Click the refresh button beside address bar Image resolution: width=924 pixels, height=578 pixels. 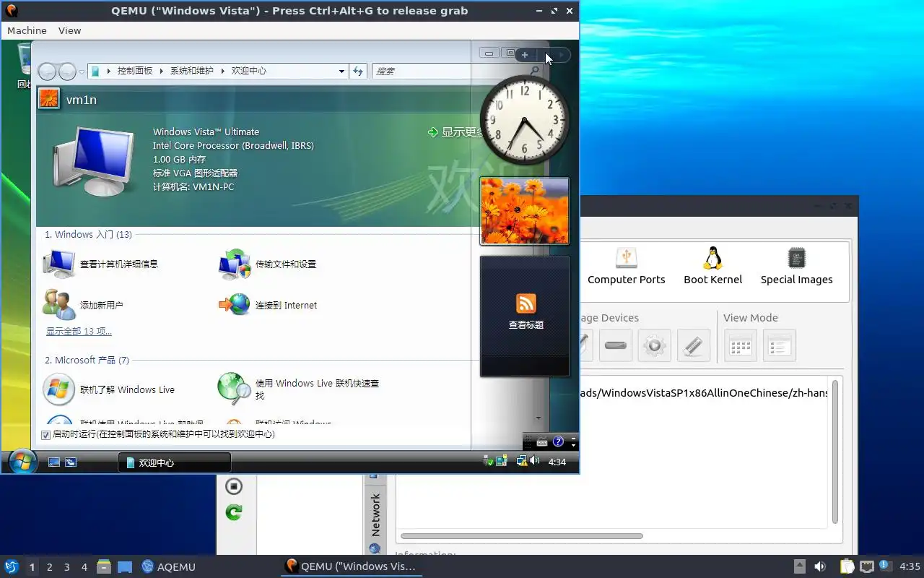pyautogui.click(x=358, y=71)
